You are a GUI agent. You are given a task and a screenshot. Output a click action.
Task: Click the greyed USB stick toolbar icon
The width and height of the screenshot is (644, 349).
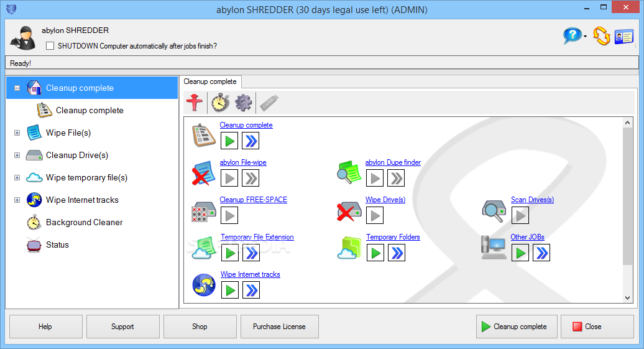(x=269, y=103)
